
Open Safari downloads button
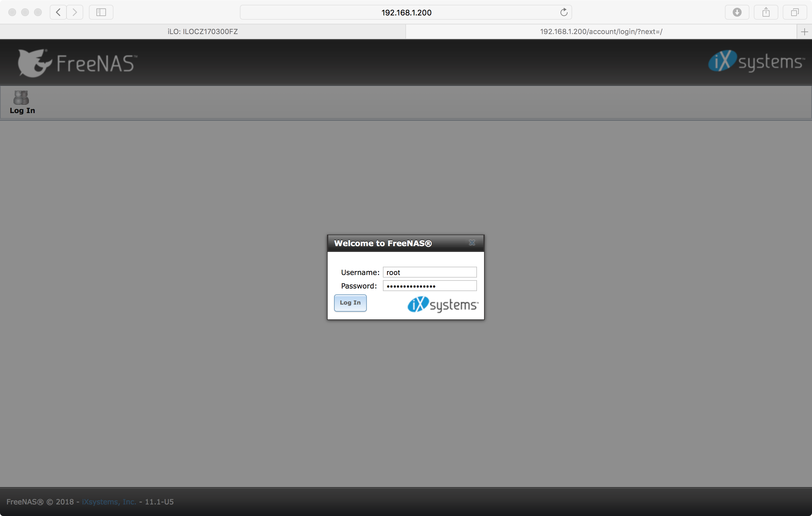737,13
